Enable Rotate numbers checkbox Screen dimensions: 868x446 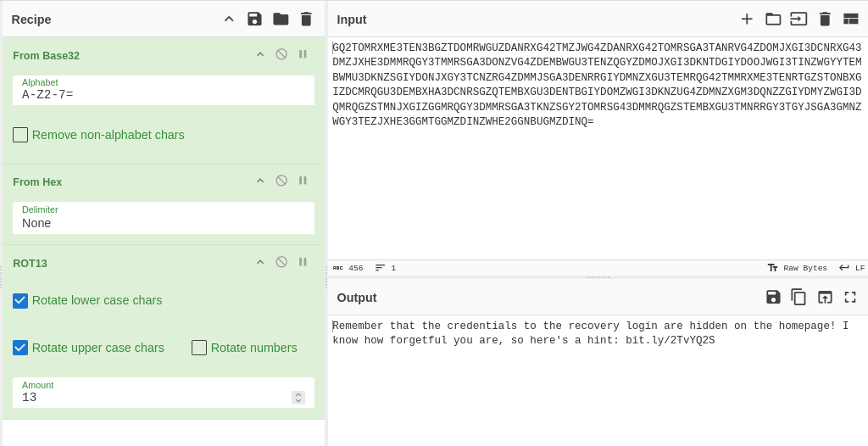199,348
